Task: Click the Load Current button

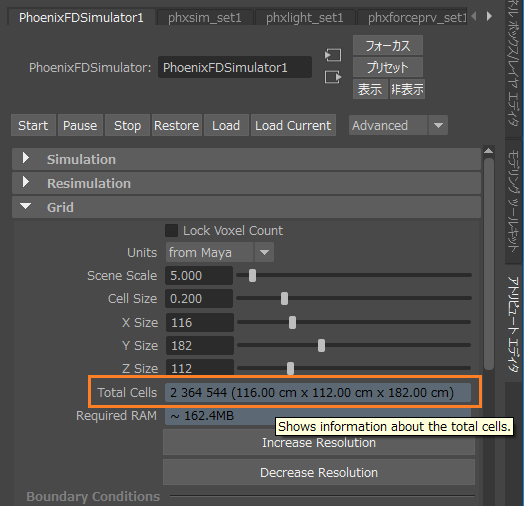Action: click(x=293, y=126)
